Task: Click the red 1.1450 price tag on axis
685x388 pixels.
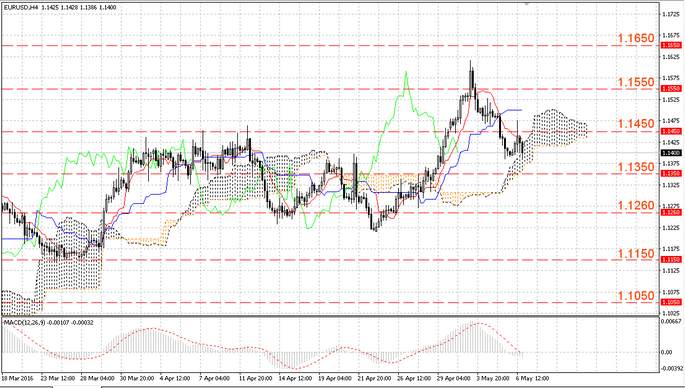Action: (671, 131)
